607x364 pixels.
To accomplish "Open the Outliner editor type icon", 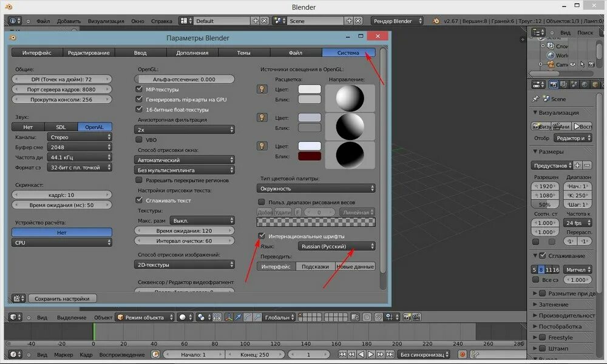I will click(538, 33).
